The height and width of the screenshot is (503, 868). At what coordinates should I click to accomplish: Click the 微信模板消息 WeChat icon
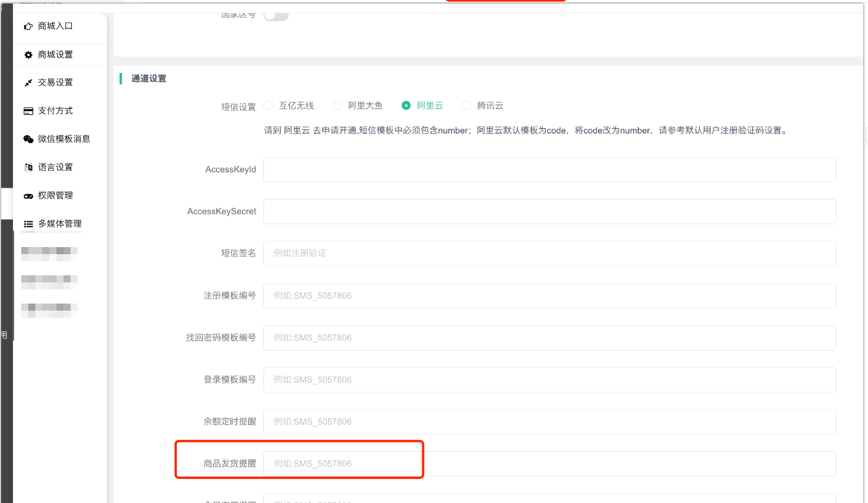(28, 139)
